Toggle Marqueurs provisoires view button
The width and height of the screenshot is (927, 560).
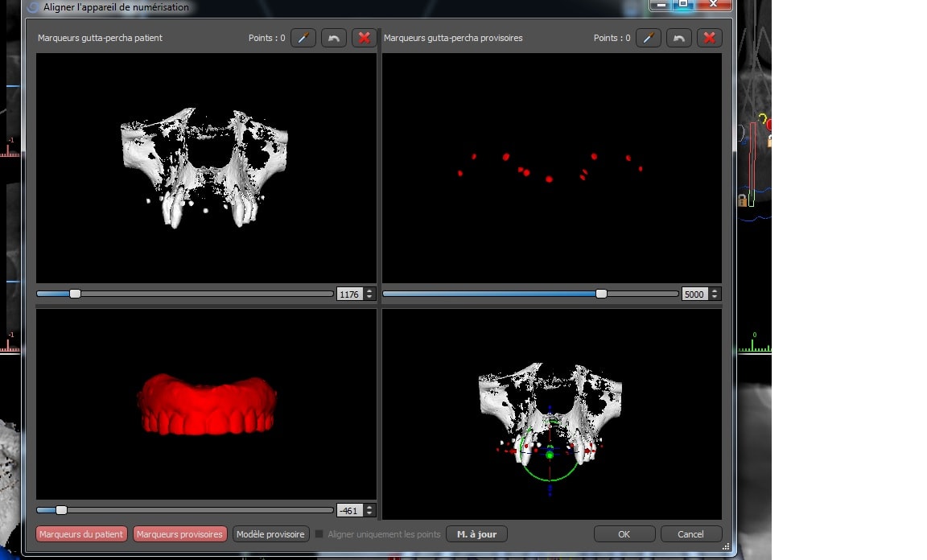pos(179,534)
